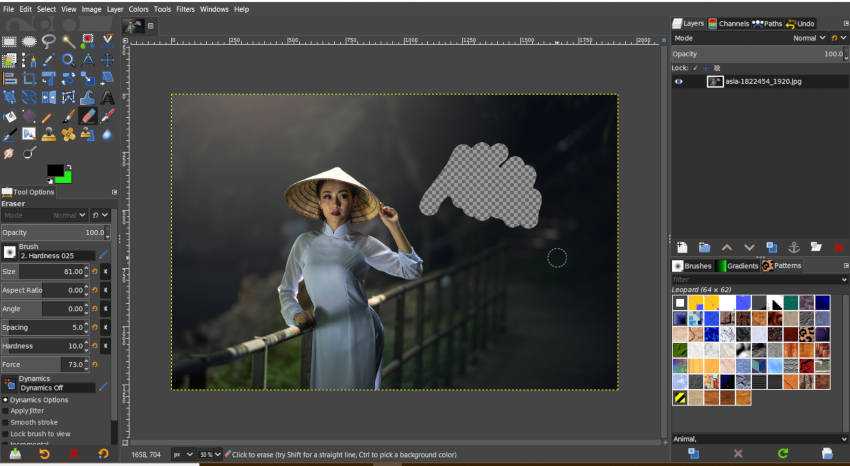Select the Eraser tool in toolbox
850x466 pixels.
[88, 115]
